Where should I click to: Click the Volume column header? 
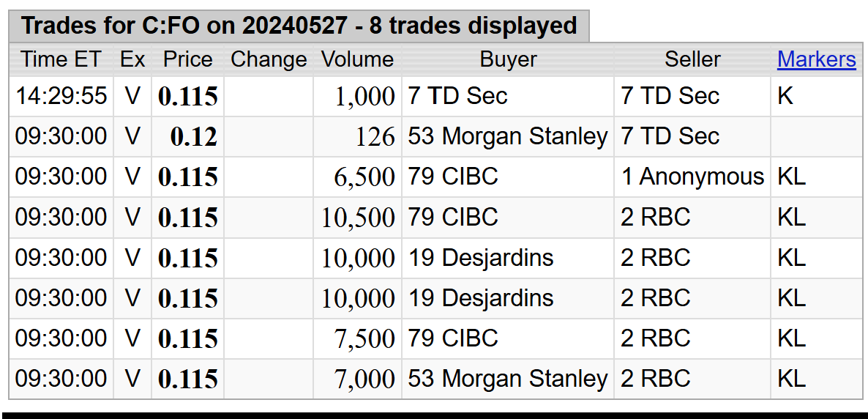358,59
